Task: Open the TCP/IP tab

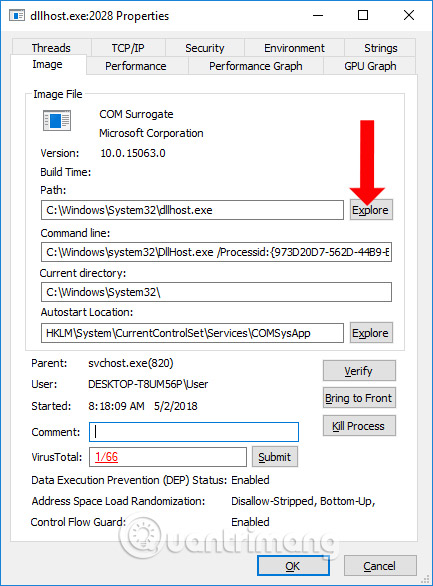Action: [128, 48]
